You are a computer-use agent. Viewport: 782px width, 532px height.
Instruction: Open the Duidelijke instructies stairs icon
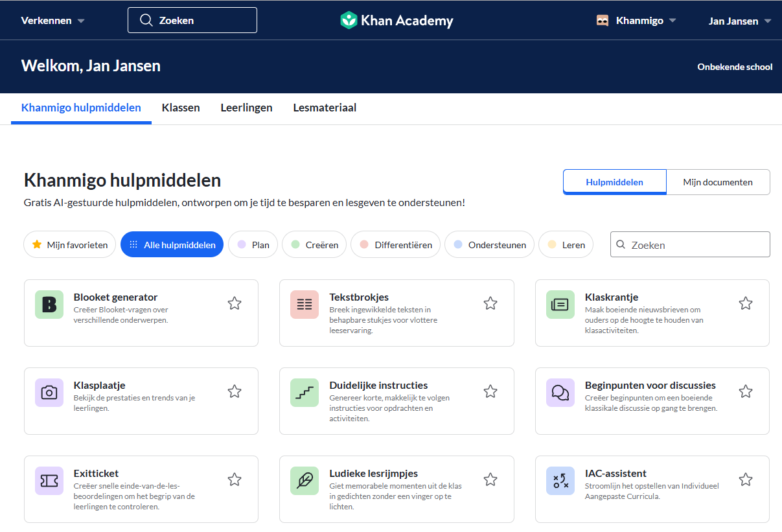tap(305, 393)
